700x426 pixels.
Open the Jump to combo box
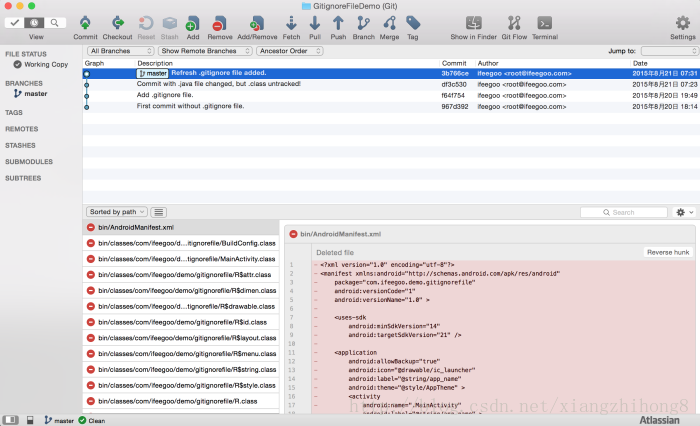(669, 51)
